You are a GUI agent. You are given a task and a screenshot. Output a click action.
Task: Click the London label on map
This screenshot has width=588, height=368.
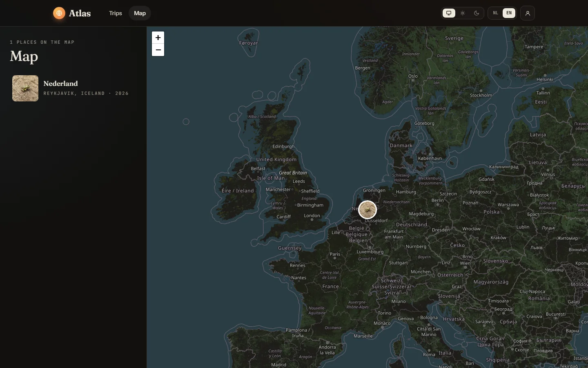312,215
